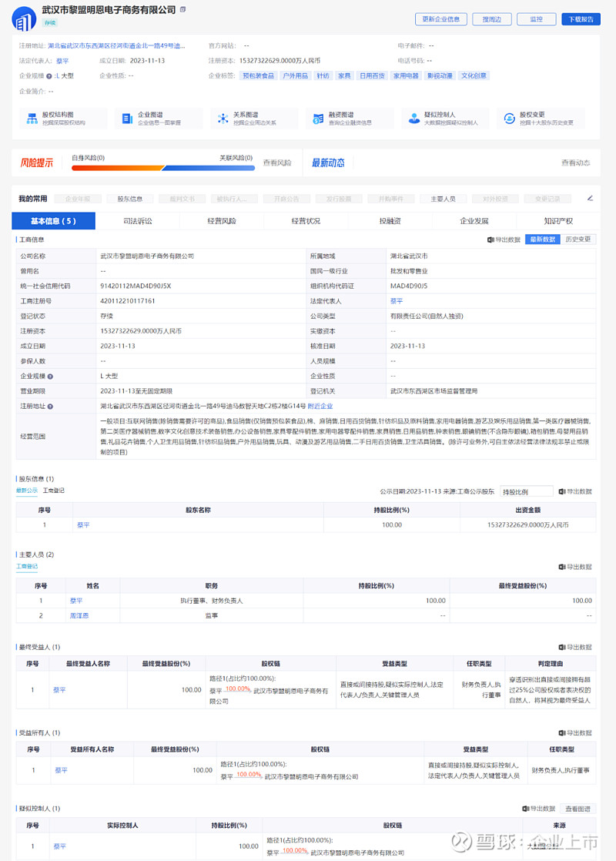616x861 pixels.
Task: 打开持股比例排序下拉框
Action: coord(527,491)
